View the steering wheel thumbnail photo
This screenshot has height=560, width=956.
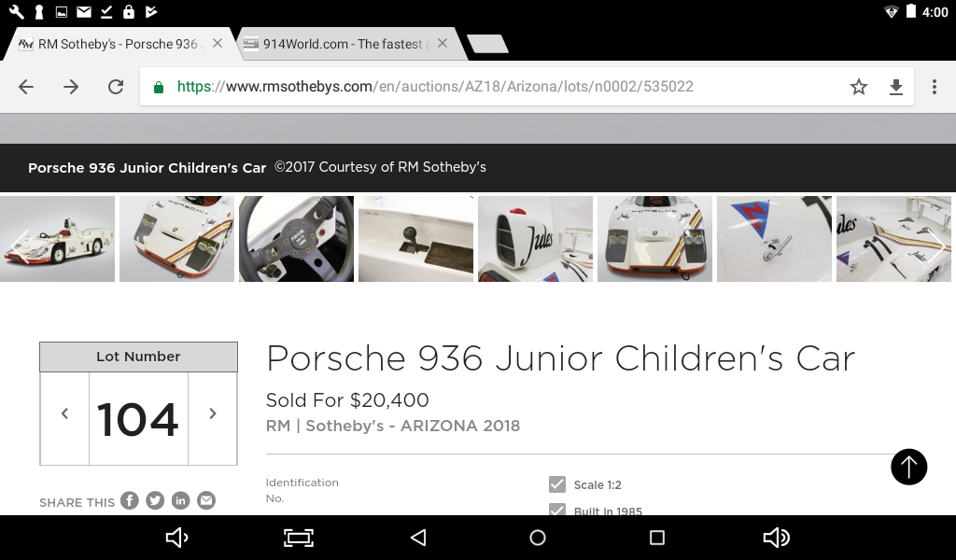tap(296, 239)
